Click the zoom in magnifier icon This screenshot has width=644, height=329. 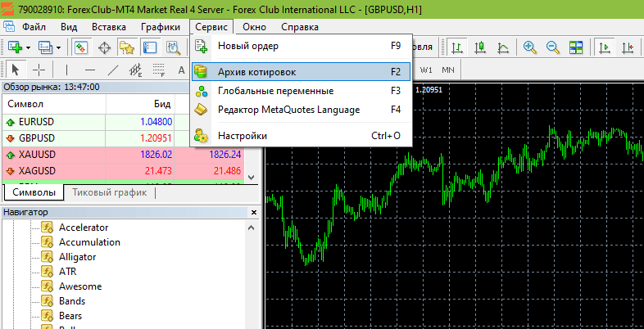(x=530, y=47)
